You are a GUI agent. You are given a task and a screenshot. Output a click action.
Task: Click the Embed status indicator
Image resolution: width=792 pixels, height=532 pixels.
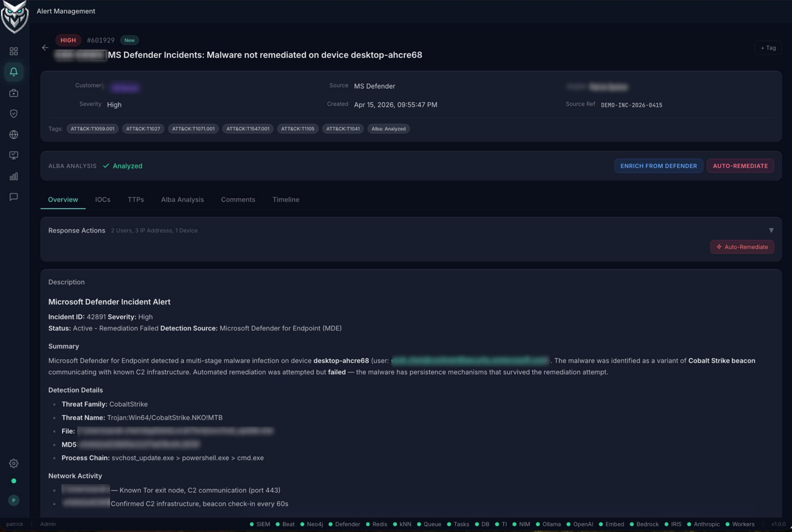pyautogui.click(x=611, y=524)
